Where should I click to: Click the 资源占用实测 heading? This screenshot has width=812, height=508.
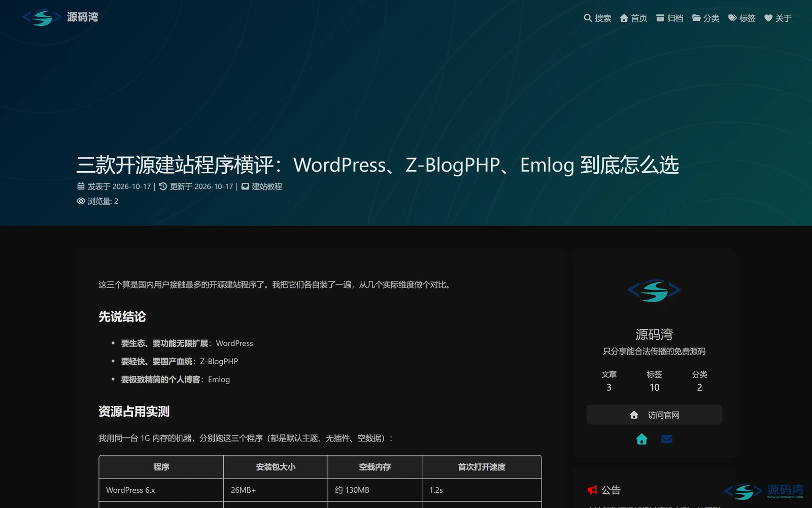(134, 411)
